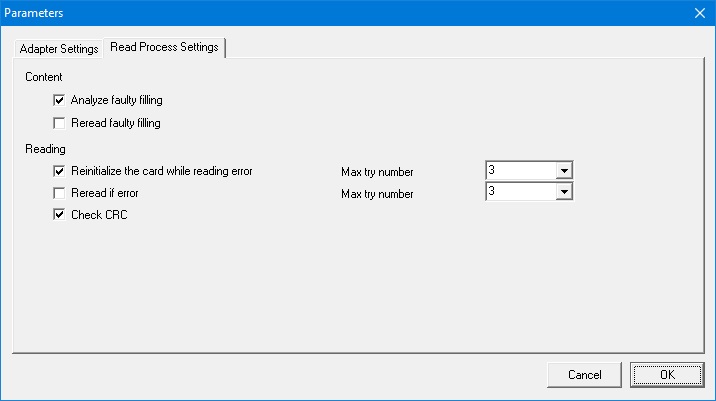Click the Reinitialize max try value field
The width and height of the screenshot is (716, 401).
tap(519, 171)
